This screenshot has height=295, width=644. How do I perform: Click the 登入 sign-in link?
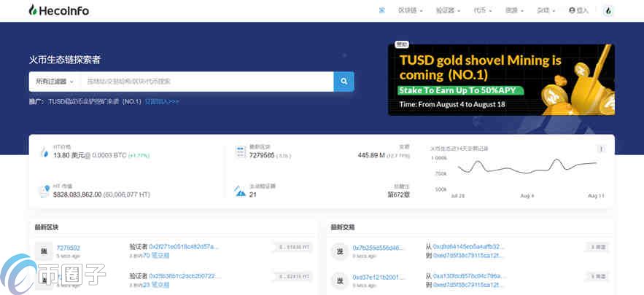coord(578,11)
